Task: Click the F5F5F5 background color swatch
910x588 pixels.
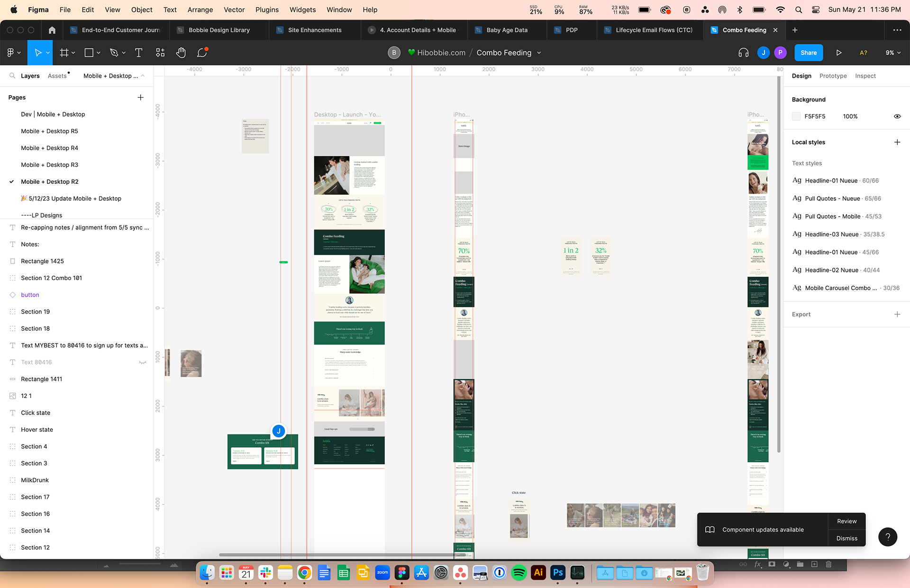Action: click(x=796, y=116)
